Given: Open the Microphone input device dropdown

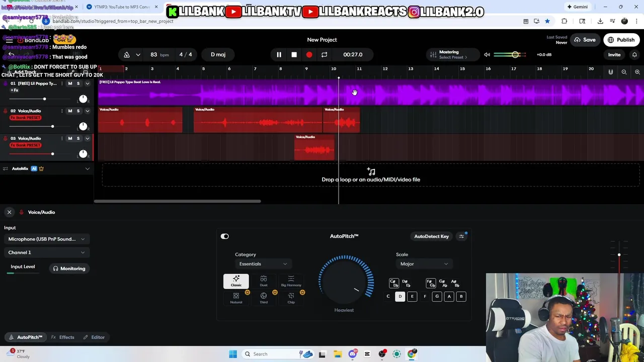Looking at the screenshot, I should point(46,239).
